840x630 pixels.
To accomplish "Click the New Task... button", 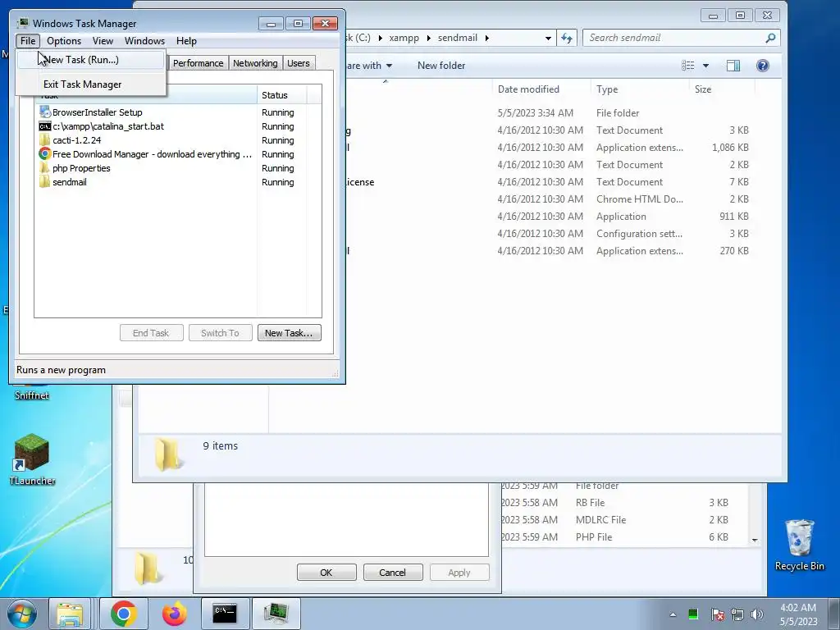I will point(289,333).
